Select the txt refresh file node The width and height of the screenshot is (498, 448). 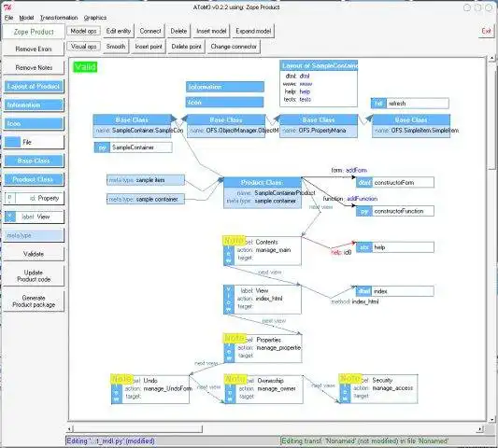410,104
